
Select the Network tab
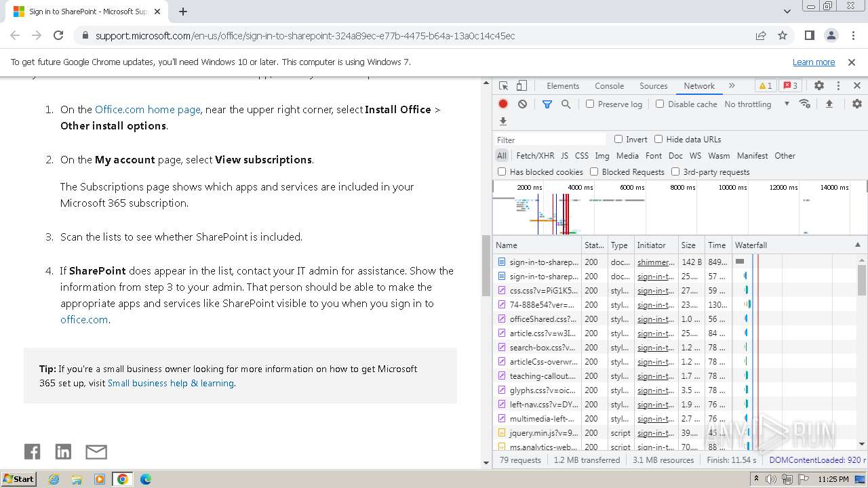[699, 86]
